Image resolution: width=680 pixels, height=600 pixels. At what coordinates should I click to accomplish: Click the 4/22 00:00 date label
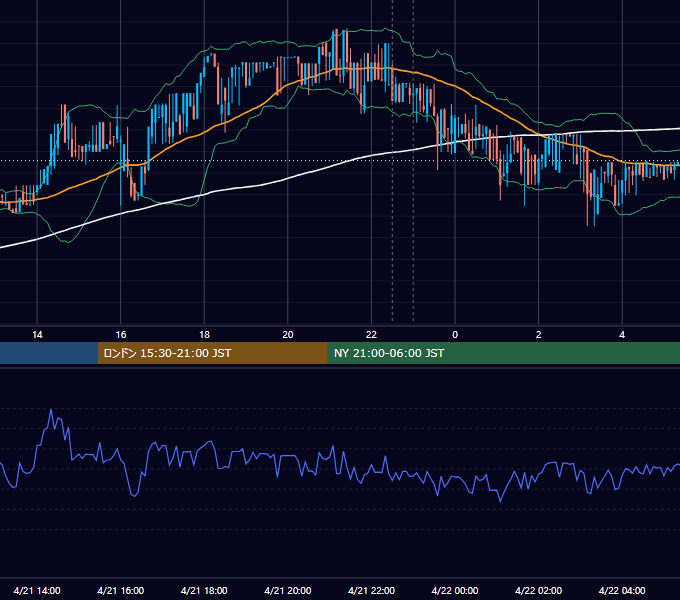(x=455, y=590)
